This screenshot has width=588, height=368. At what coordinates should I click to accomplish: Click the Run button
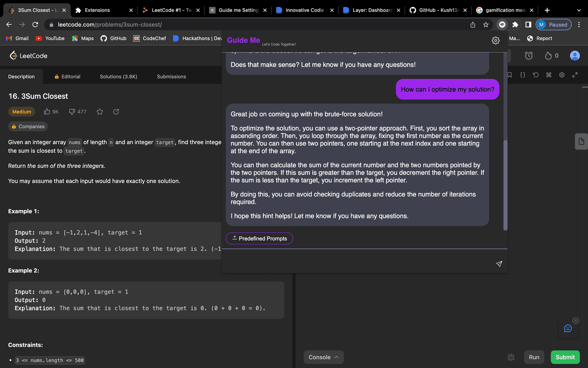(534, 357)
